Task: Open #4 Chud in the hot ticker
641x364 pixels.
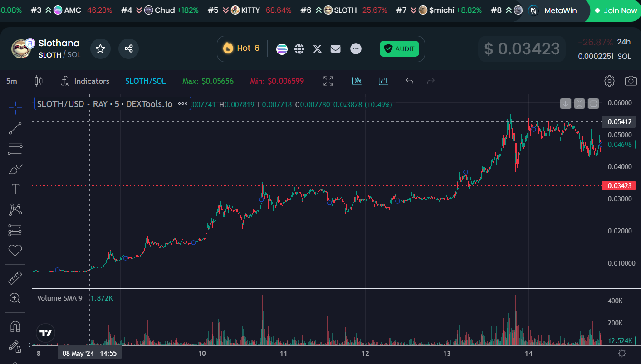Action: (160, 10)
